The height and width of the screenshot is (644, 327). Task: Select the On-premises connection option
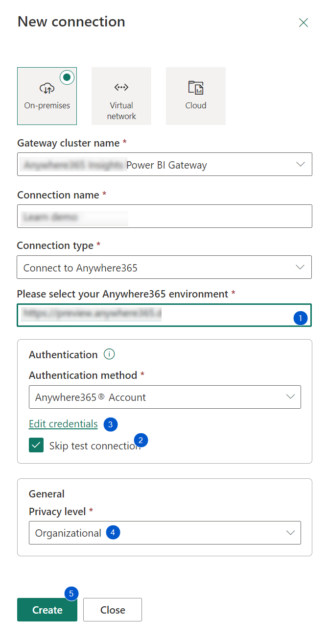pyautogui.click(x=47, y=96)
